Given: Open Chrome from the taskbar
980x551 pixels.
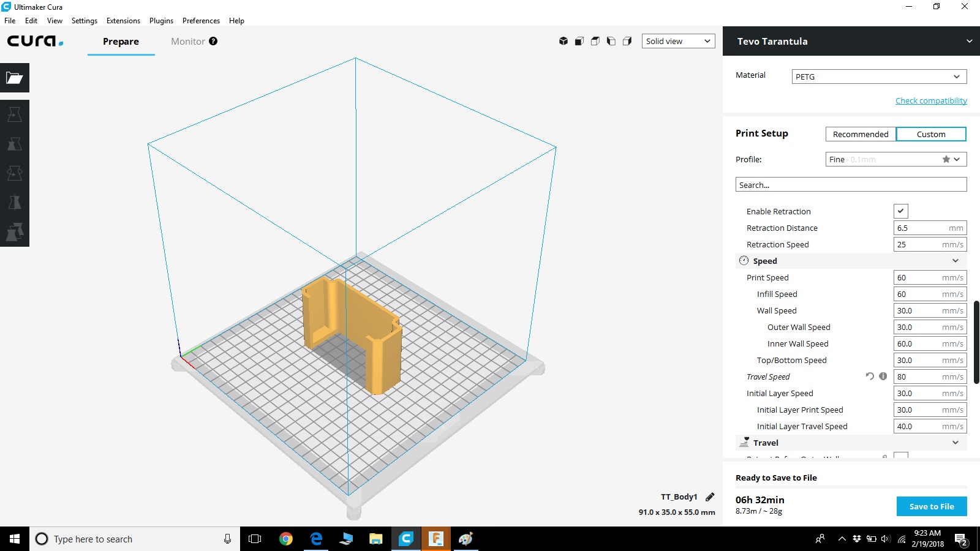Looking at the screenshot, I should 285,539.
